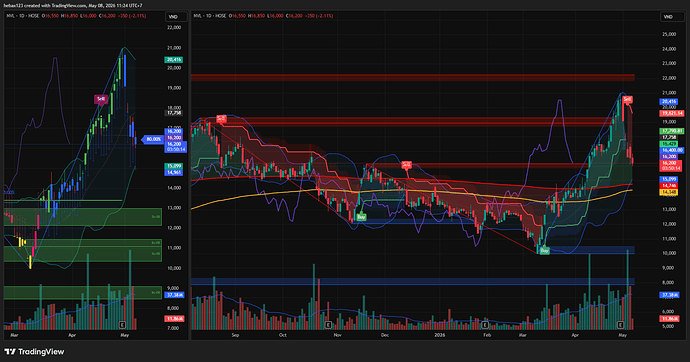The height and width of the screenshot is (362, 690).
Task: Click 37.38M volume label in right chart
Action: click(670, 295)
